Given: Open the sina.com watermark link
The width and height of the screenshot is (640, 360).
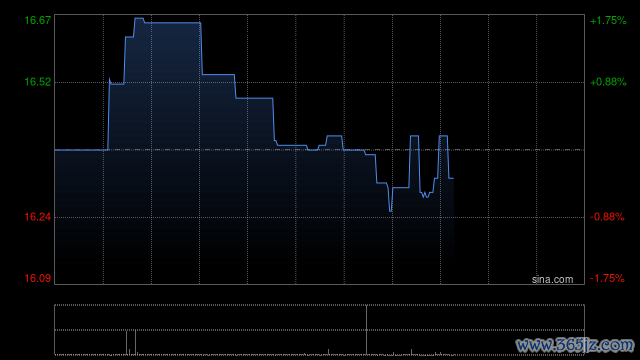Looking at the screenshot, I should [552, 280].
